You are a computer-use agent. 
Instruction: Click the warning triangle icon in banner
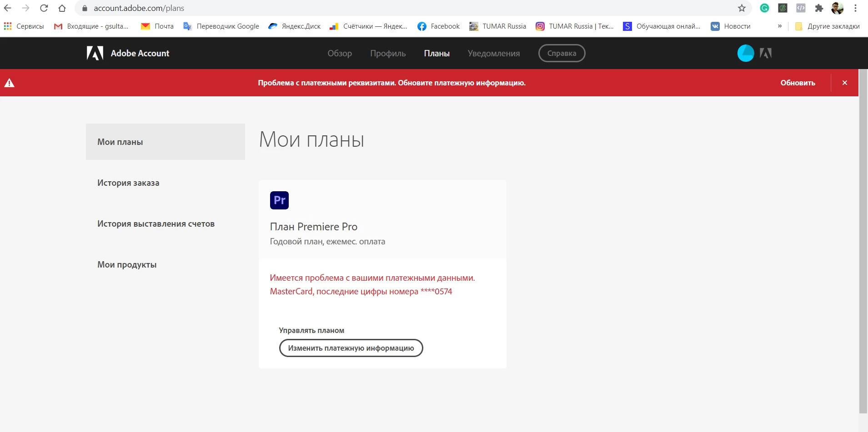pos(10,83)
